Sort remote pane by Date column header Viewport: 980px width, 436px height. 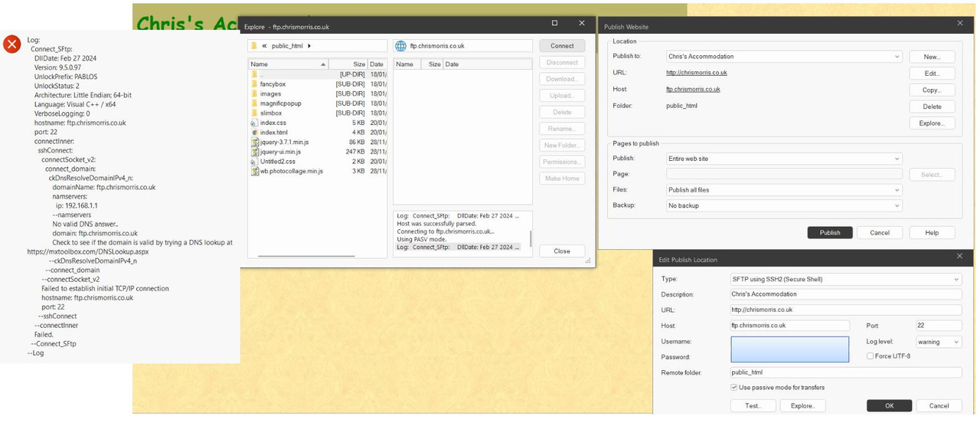(x=488, y=64)
